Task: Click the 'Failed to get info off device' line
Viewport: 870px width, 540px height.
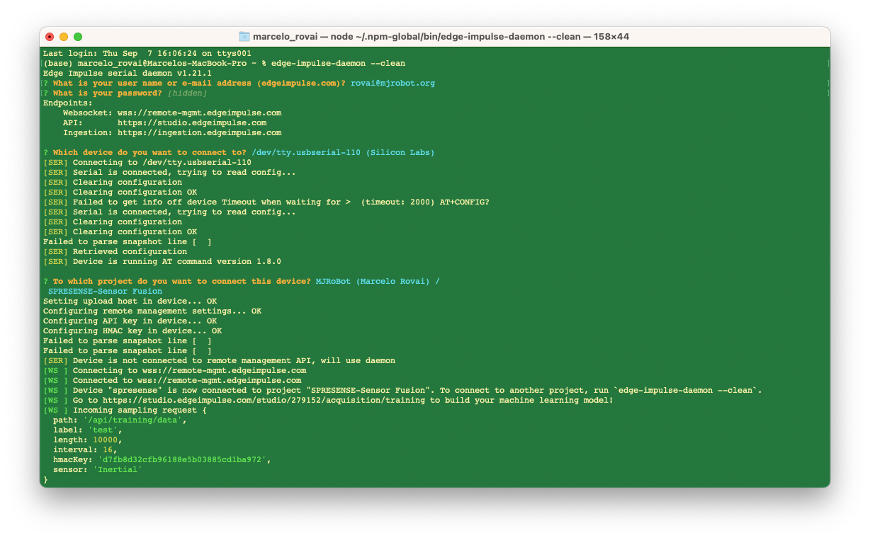Action: coord(266,202)
